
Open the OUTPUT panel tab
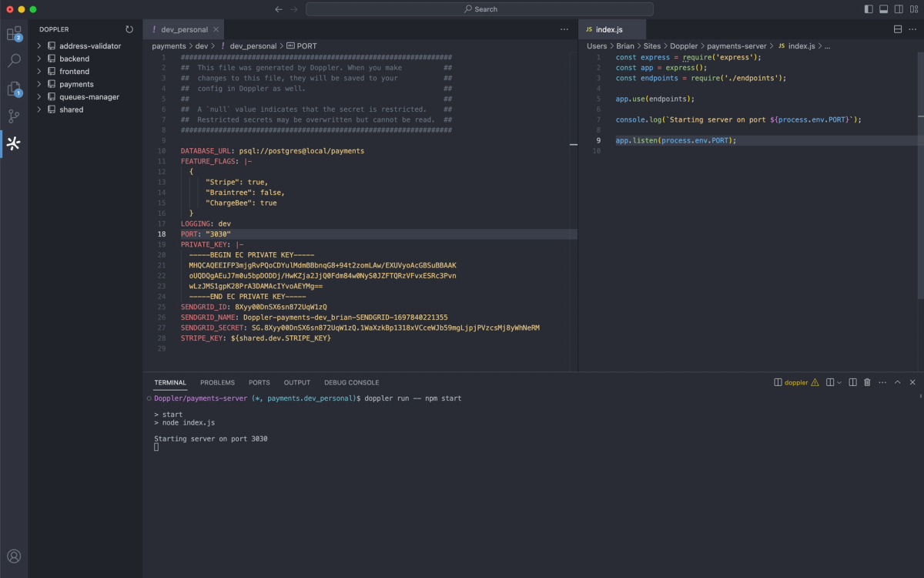(x=296, y=382)
